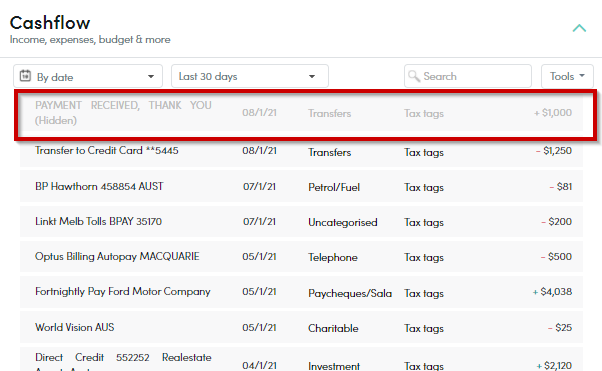The width and height of the screenshot is (602, 371).
Task: Open Tax tags for Linkt Melb Tolls
Action: [x=423, y=222]
